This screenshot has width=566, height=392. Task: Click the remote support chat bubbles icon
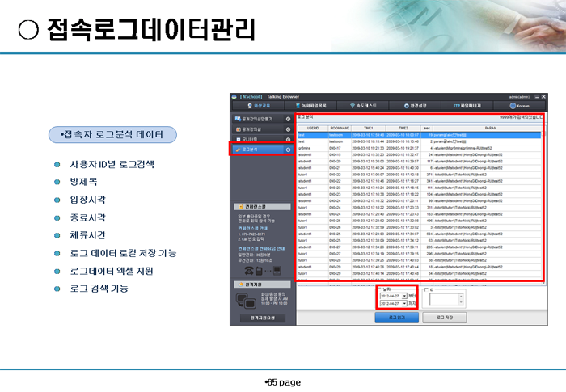[x=246, y=301]
